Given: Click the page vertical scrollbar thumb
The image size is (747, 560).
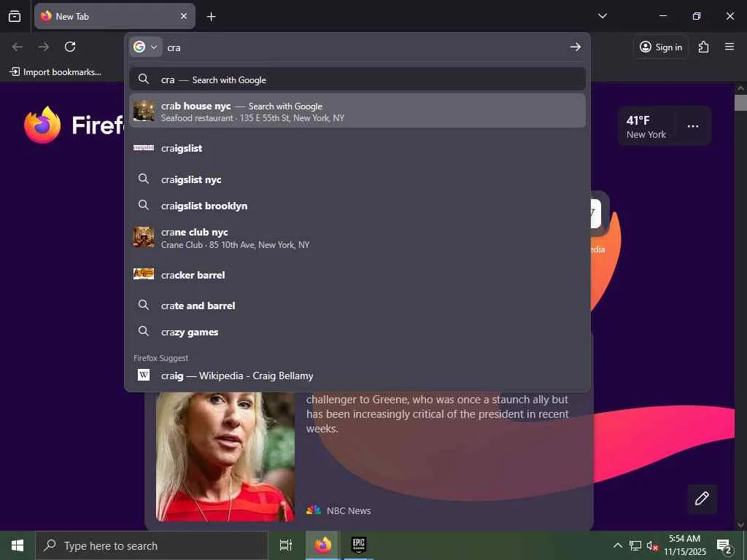Looking at the screenshot, I should tap(741, 103).
